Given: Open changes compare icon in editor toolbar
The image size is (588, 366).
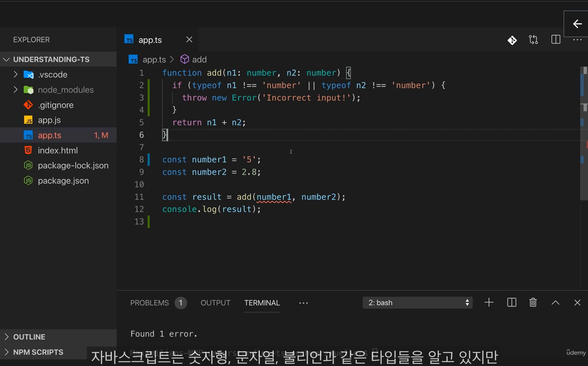Looking at the screenshot, I should pos(533,40).
